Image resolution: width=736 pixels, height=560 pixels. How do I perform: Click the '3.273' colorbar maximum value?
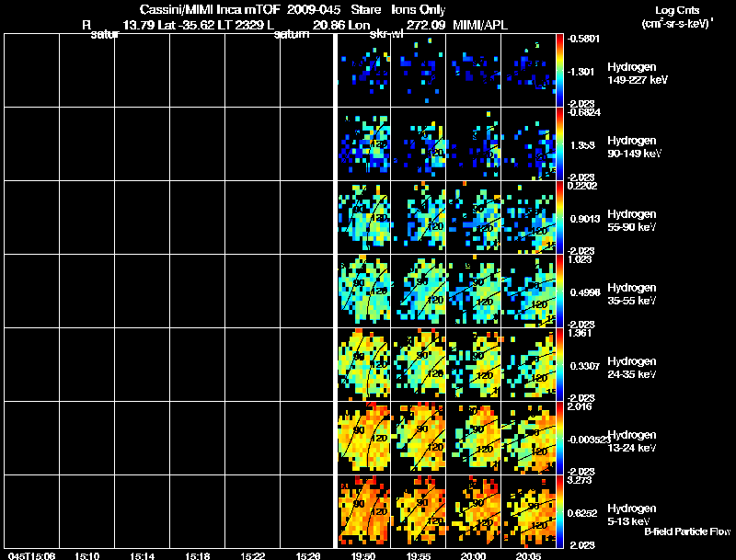click(580, 480)
